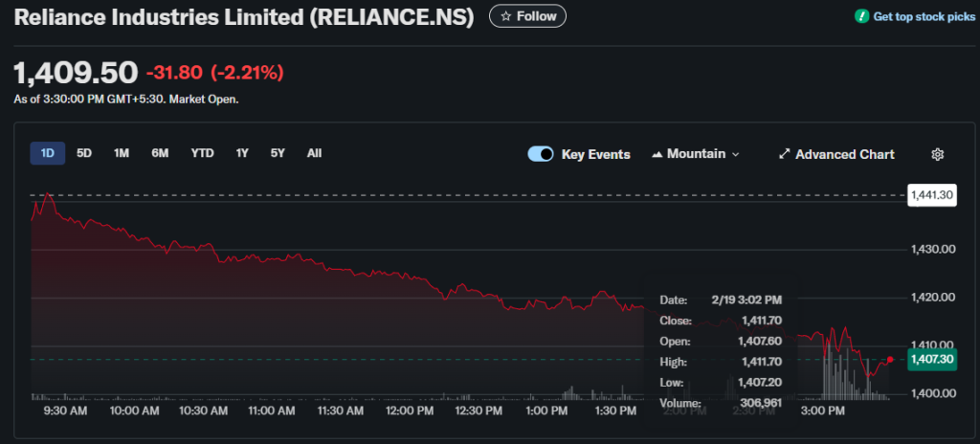Click the market status timestamp line
The width and height of the screenshot is (980, 444).
click(x=126, y=100)
